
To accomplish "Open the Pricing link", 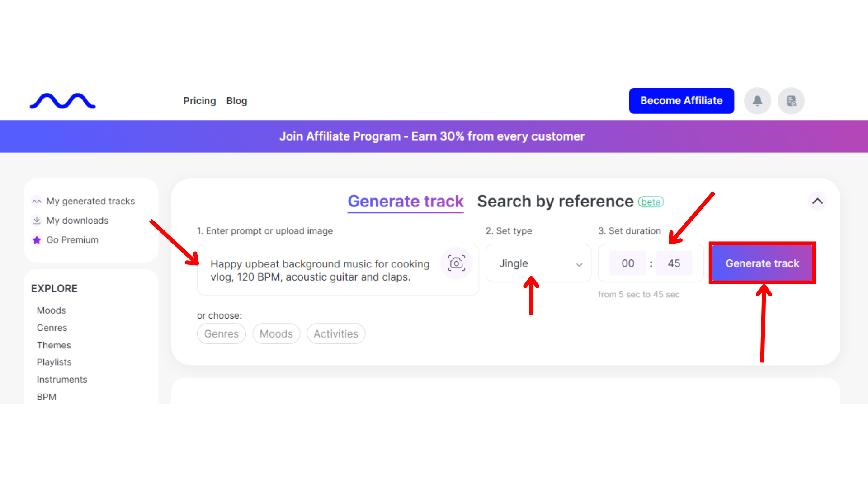I will 199,101.
